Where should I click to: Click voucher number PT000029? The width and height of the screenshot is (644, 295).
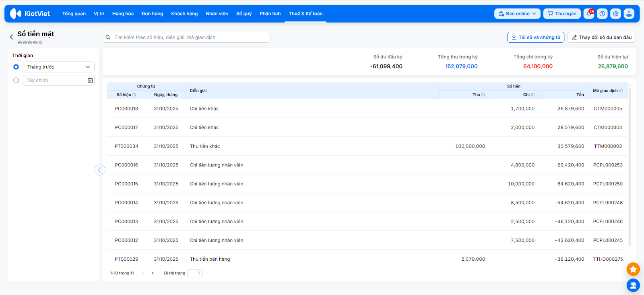point(126,259)
